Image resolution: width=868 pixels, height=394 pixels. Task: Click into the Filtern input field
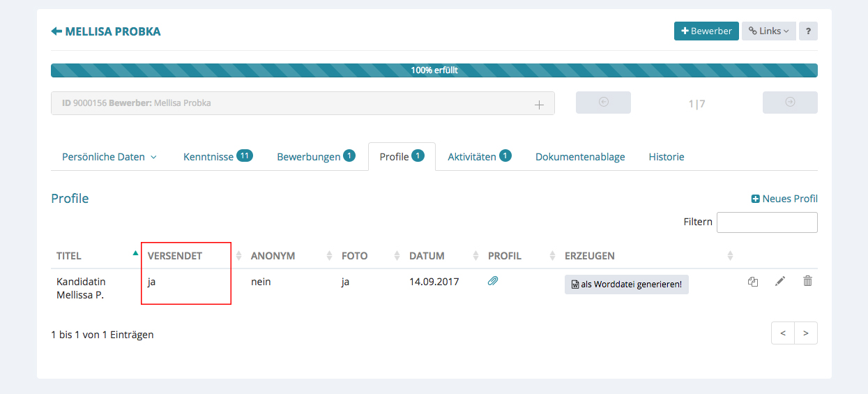[x=767, y=222]
